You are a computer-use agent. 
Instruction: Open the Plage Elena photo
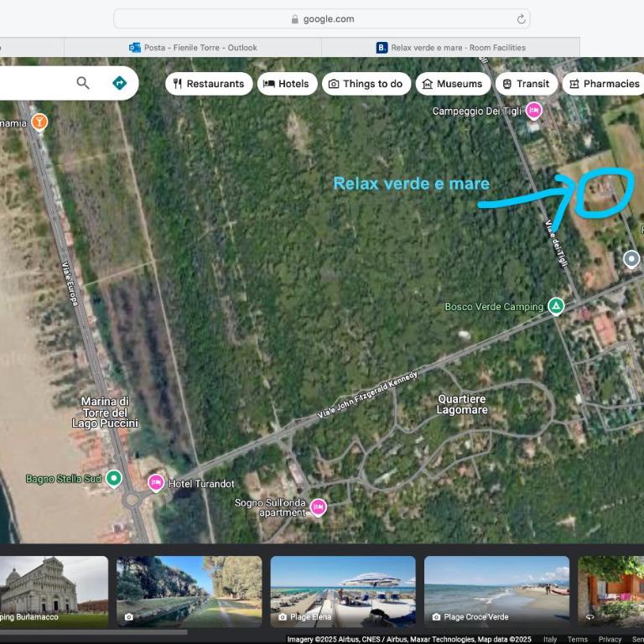343,591
